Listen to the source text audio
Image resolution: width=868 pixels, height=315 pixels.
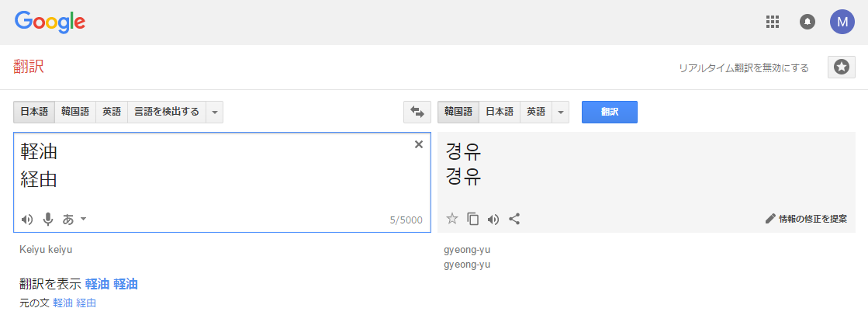[x=27, y=220]
